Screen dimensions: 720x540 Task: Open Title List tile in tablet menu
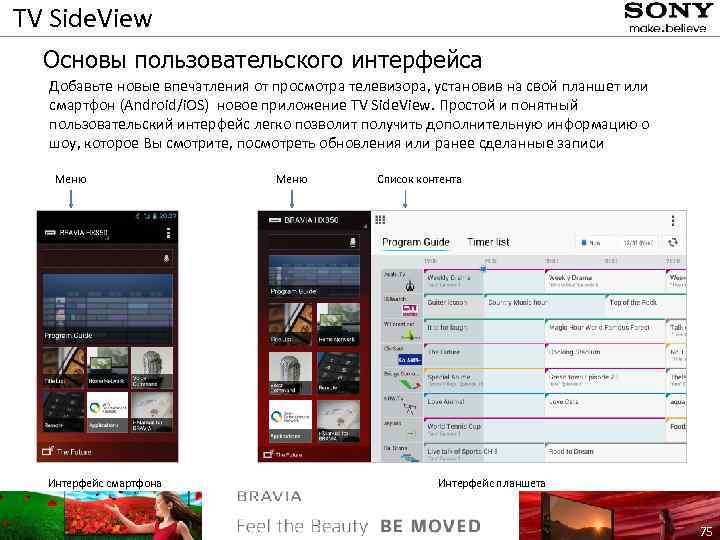(x=290, y=324)
